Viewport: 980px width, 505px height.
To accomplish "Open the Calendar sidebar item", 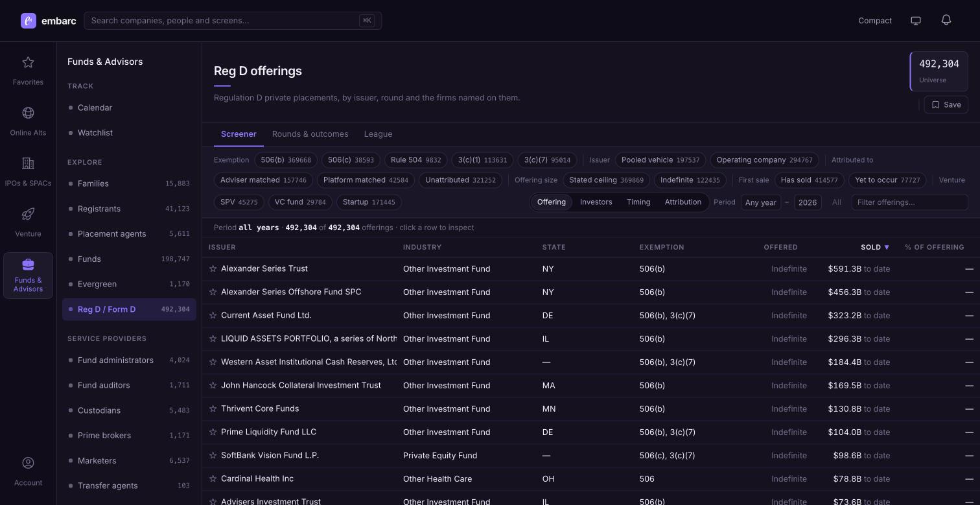I will (x=129, y=108).
